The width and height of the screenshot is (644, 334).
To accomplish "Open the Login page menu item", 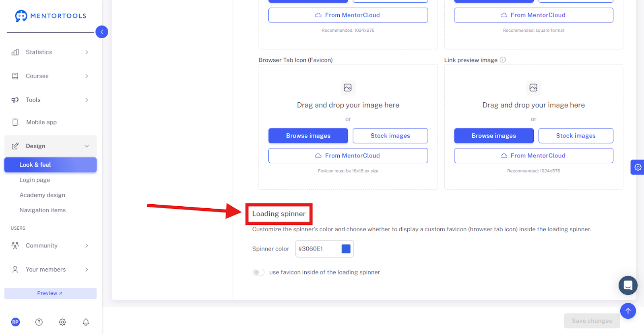I will 35,180.
